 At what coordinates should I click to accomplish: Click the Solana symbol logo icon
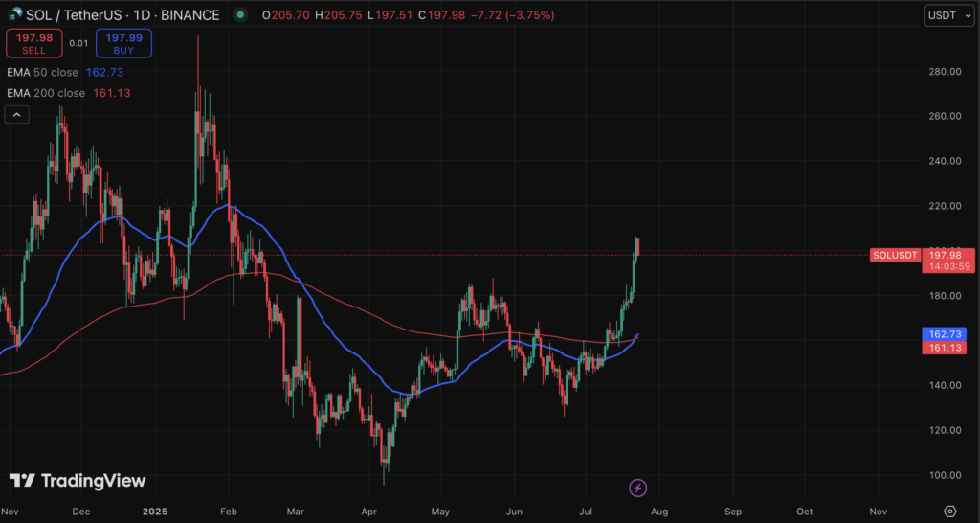pos(15,14)
